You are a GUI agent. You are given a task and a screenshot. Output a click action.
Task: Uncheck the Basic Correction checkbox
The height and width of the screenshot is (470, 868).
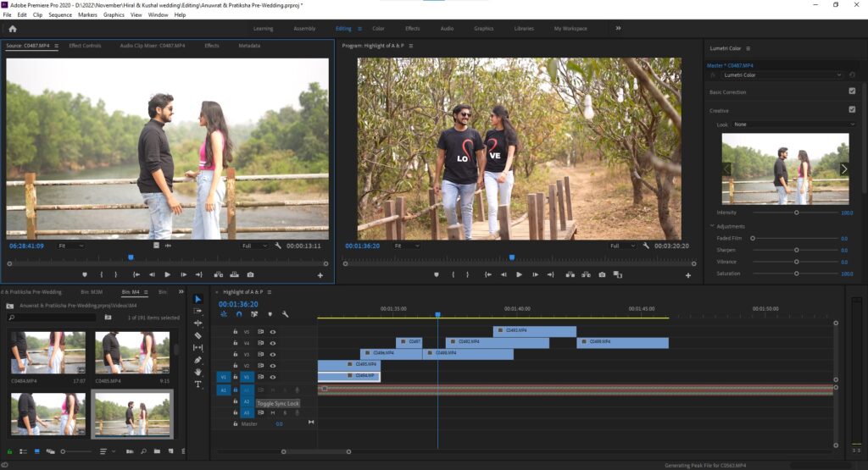coord(852,91)
